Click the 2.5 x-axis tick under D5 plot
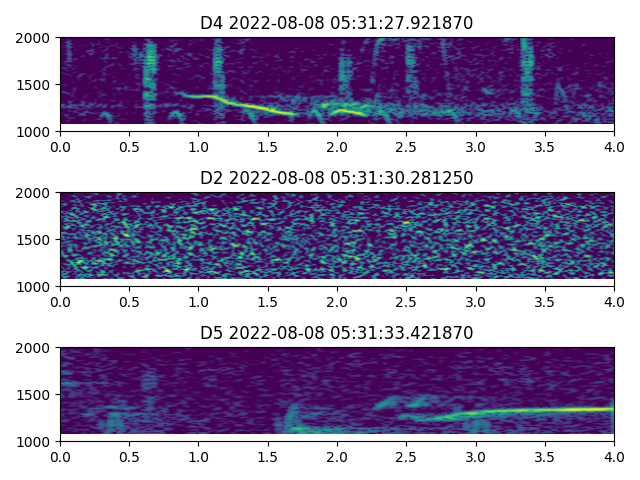The image size is (640, 480). coord(406,456)
